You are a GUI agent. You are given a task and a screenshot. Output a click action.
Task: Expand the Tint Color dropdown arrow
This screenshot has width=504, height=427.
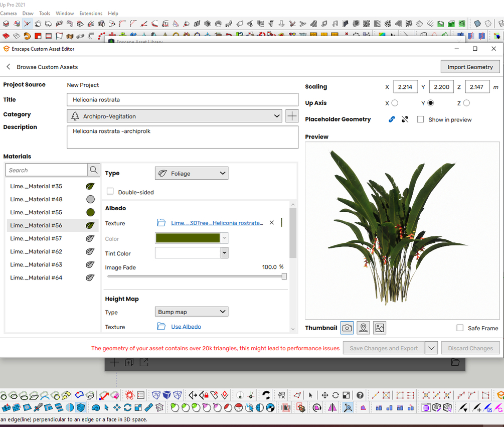(224, 253)
